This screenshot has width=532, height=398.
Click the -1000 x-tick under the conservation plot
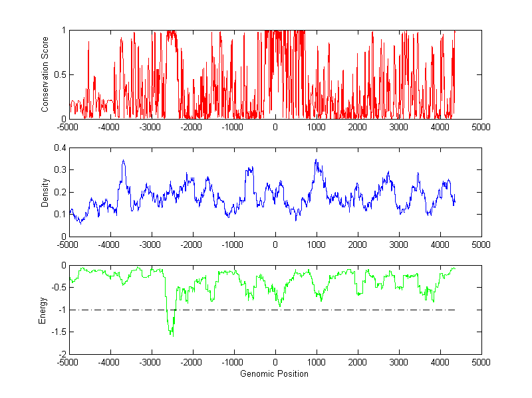click(232, 127)
